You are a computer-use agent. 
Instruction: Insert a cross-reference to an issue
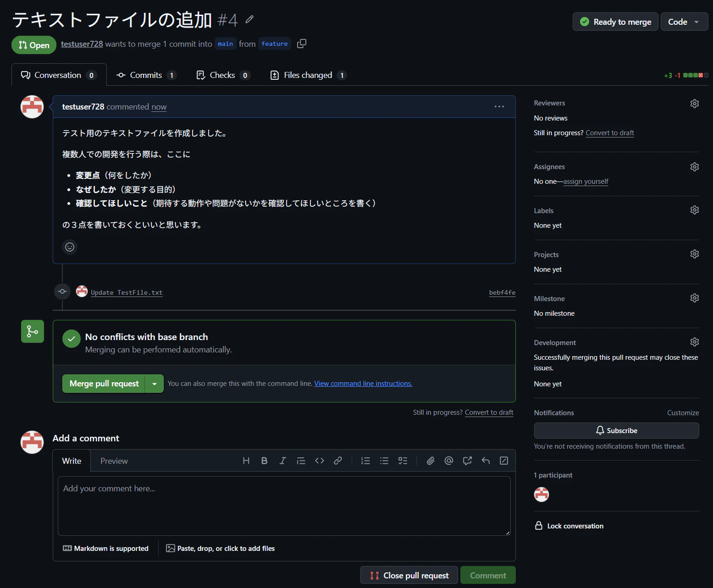(x=467, y=461)
